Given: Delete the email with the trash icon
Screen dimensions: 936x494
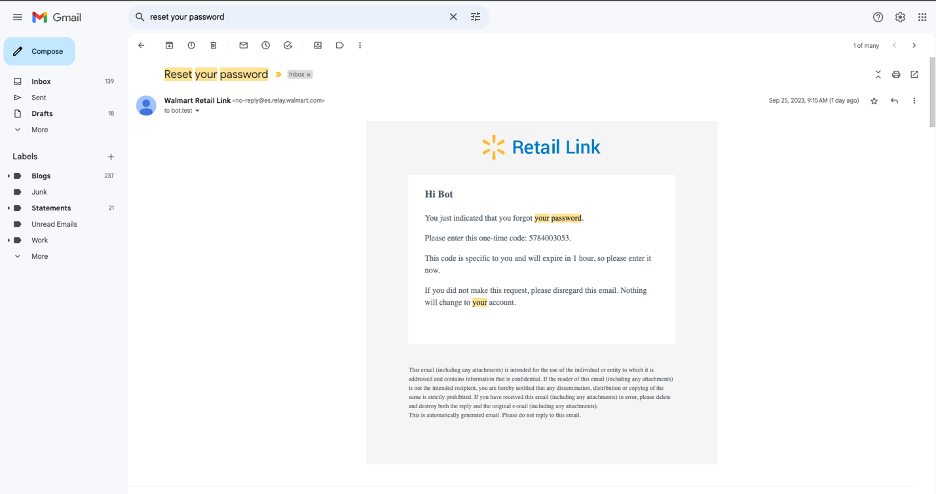Looking at the screenshot, I should pos(213,45).
